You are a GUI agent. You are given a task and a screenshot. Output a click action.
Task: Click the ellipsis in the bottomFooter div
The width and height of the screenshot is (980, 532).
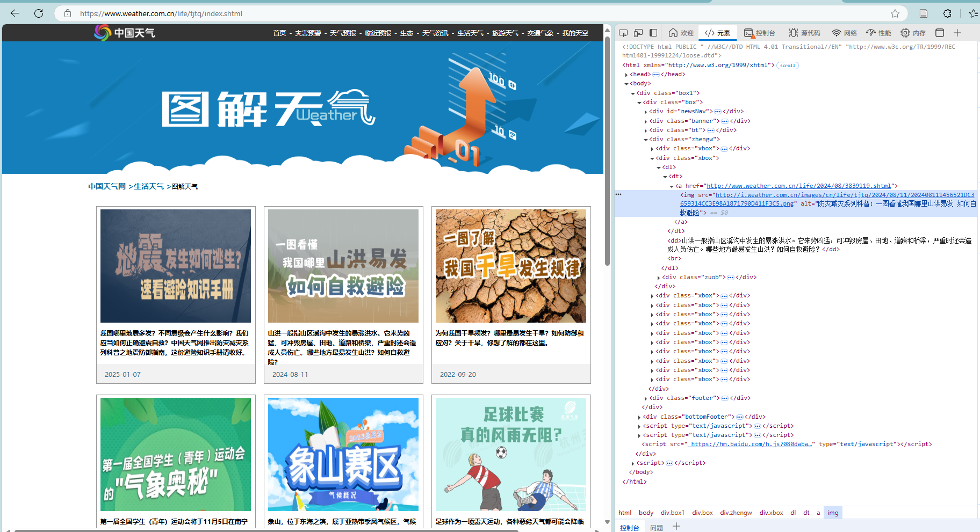pyautogui.click(x=740, y=417)
